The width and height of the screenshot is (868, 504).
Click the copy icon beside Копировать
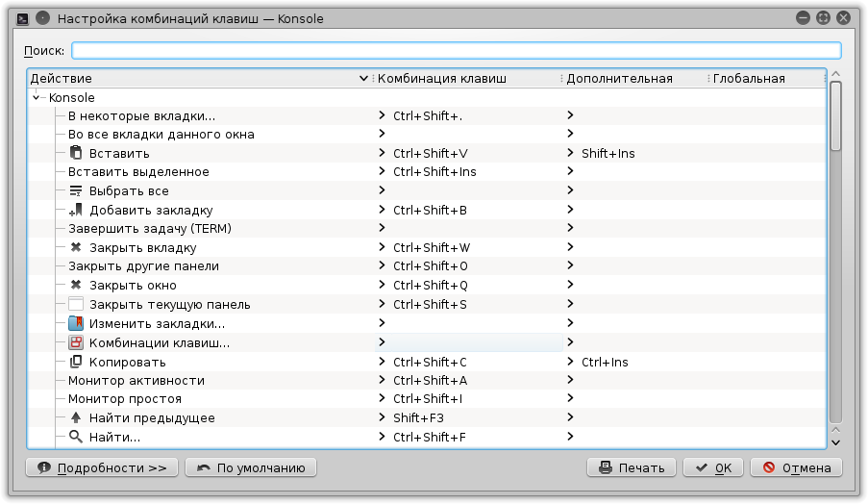point(76,362)
